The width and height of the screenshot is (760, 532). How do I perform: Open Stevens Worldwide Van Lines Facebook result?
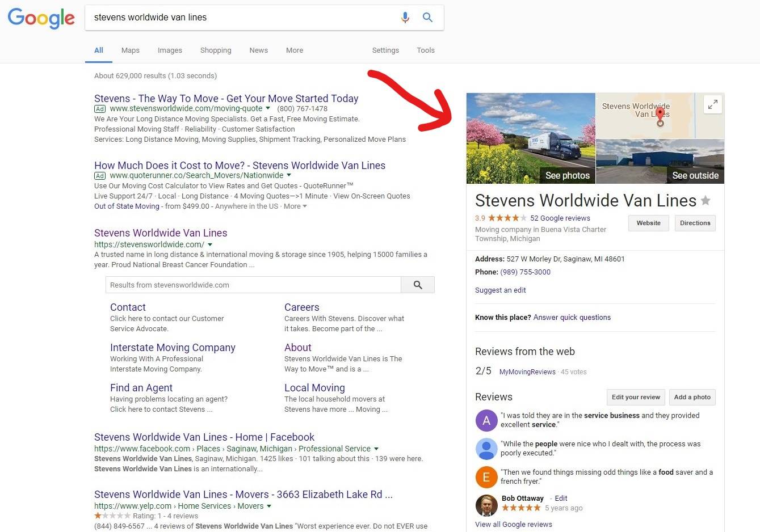click(204, 437)
